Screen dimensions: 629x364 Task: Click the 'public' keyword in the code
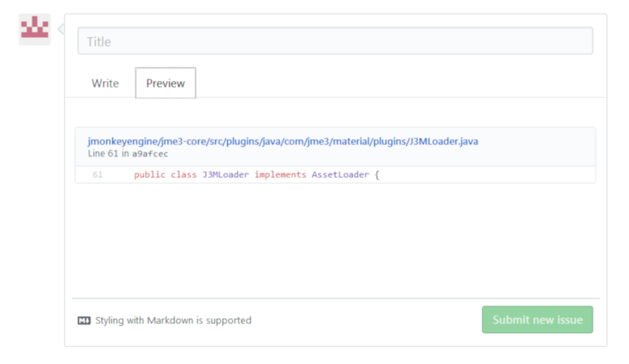[x=149, y=174]
